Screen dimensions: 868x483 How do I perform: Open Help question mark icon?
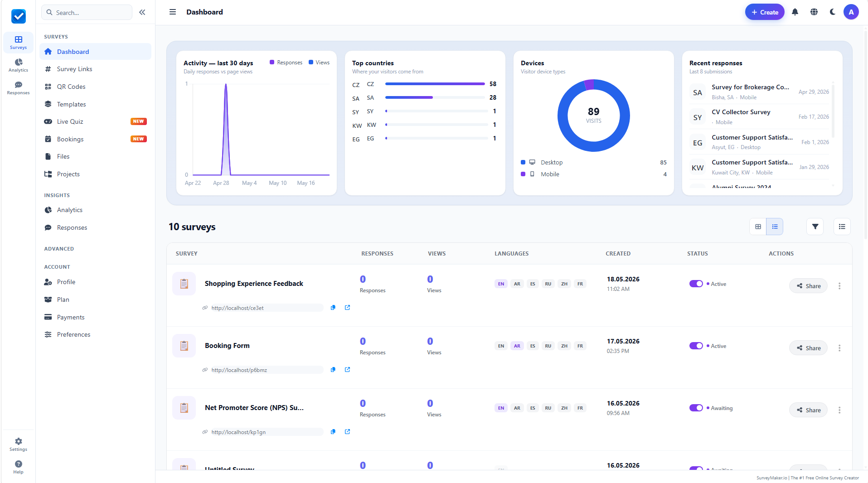[19, 467]
